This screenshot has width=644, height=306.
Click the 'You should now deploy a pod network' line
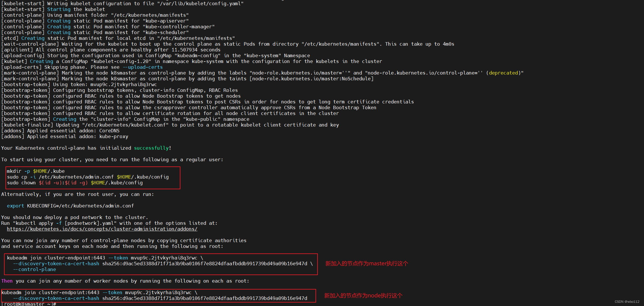(75, 217)
